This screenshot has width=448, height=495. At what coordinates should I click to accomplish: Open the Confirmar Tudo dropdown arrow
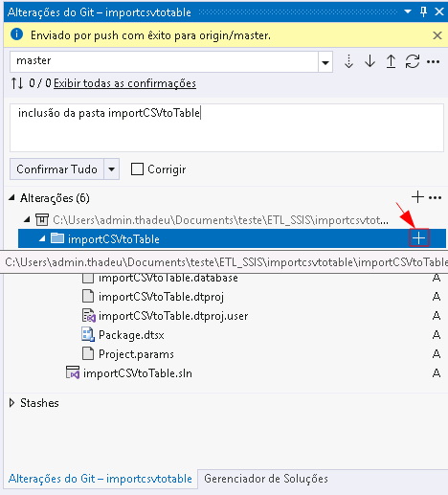(x=111, y=169)
